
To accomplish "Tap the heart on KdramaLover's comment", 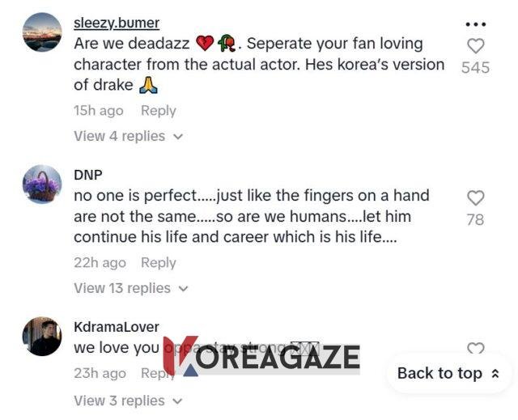I will [x=476, y=349].
